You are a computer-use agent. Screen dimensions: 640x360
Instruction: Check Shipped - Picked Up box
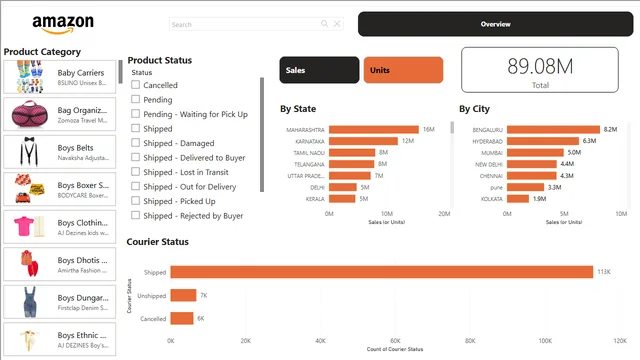pyautogui.click(x=136, y=201)
